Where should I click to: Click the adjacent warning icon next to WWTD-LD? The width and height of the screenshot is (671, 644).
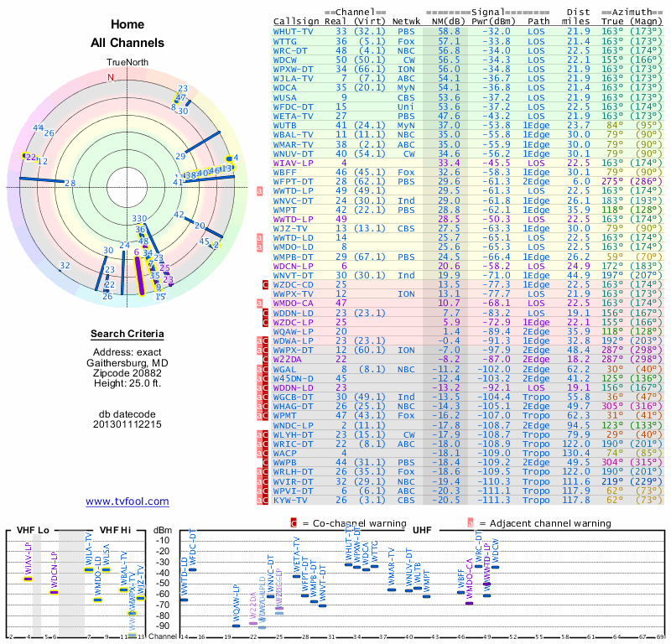point(260,238)
